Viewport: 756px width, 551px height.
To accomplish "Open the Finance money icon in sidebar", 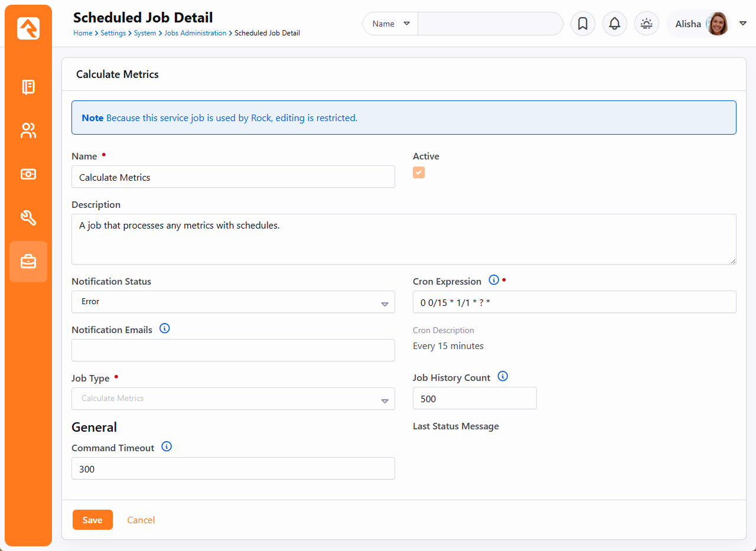I will pos(28,174).
